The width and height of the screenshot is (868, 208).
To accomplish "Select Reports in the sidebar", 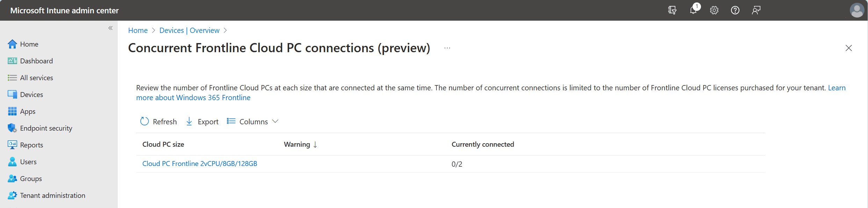I will point(31,145).
